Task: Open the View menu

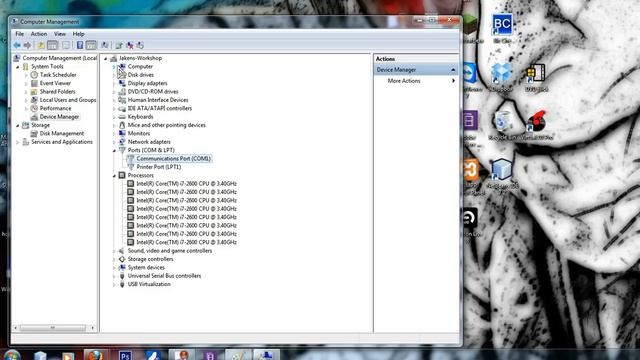Action: tap(60, 34)
